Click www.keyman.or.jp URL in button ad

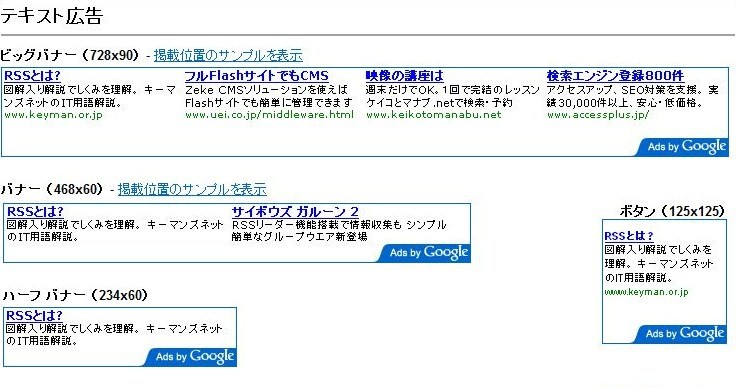646,292
